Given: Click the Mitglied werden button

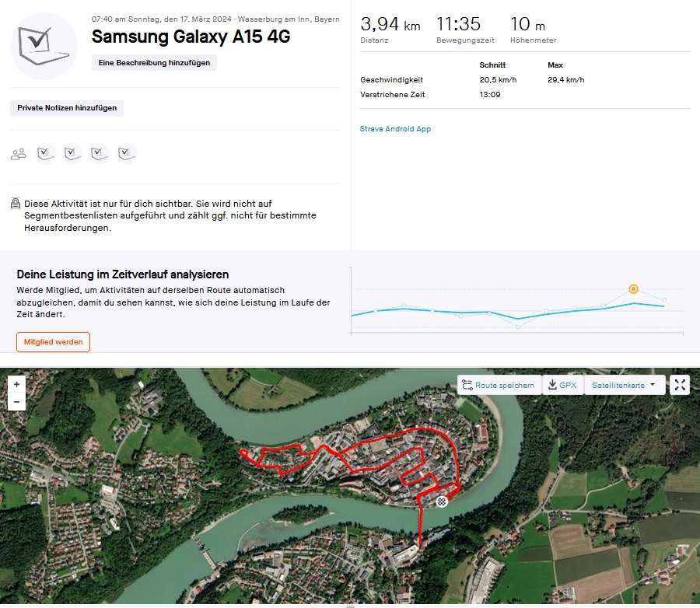Looking at the screenshot, I should (53, 342).
